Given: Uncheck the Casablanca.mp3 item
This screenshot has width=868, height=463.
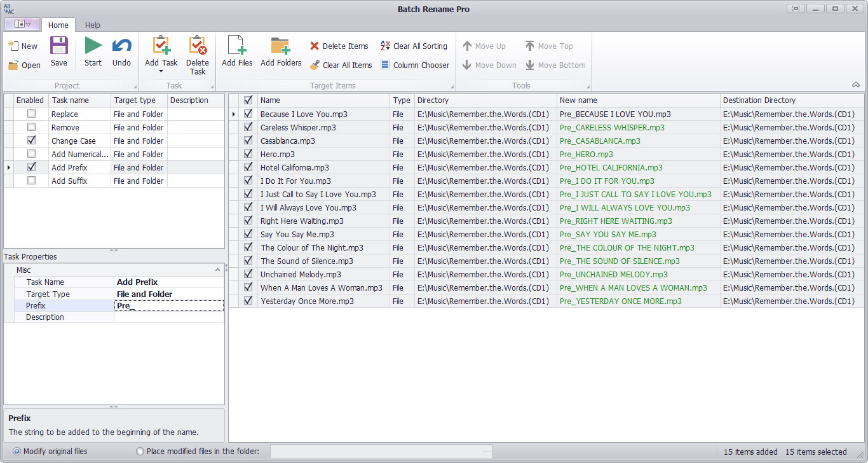Looking at the screenshot, I should (248, 141).
